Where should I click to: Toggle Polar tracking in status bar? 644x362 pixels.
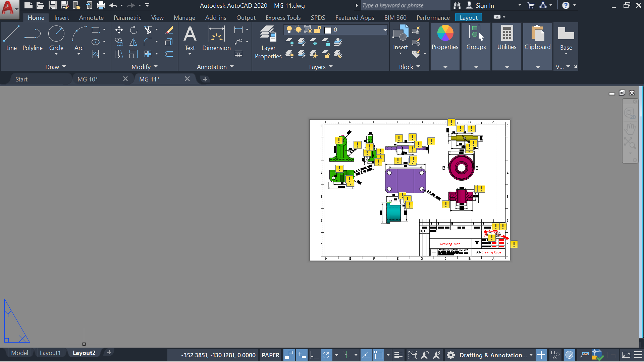(x=326, y=355)
